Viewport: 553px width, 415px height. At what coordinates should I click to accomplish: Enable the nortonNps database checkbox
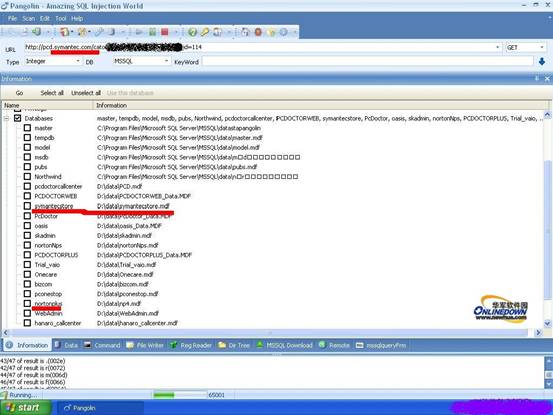pos(27,245)
